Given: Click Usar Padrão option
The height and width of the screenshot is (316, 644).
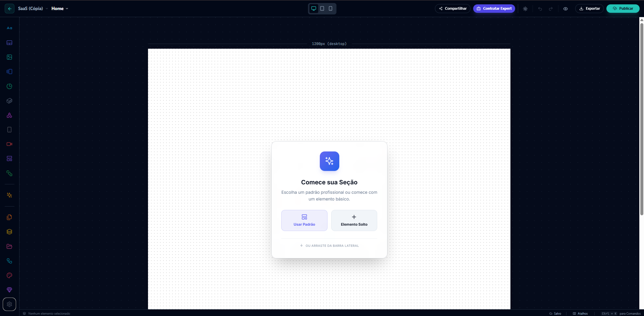Looking at the screenshot, I should pos(304,220).
